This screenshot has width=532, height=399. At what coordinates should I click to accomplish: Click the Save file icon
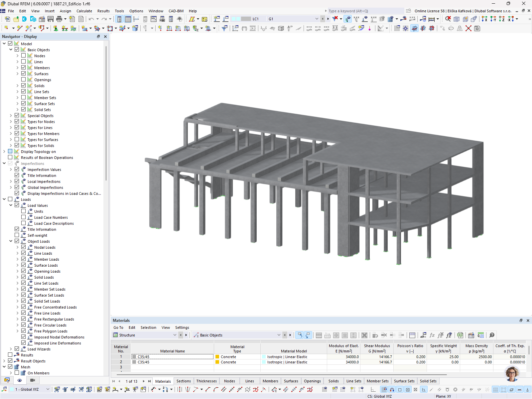[51, 19]
